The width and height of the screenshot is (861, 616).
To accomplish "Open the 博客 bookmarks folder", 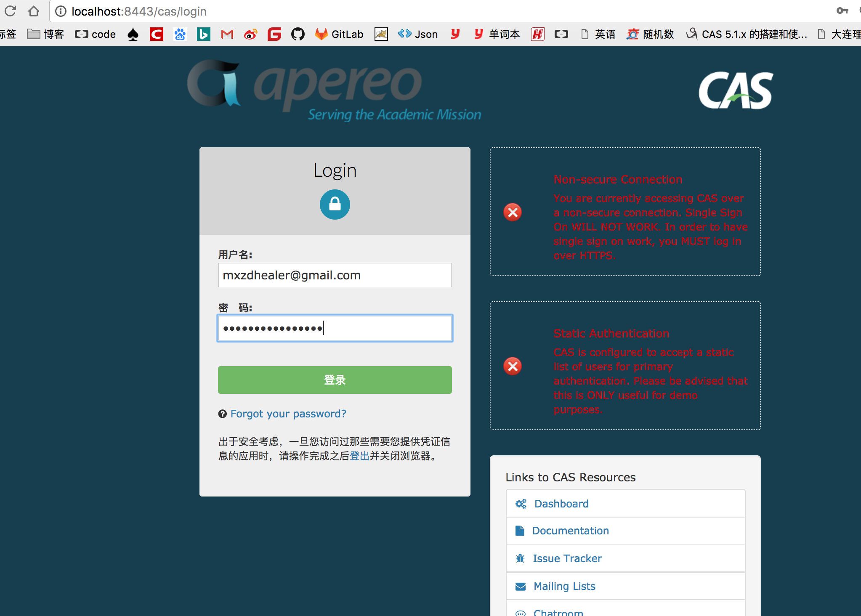I will [x=45, y=34].
